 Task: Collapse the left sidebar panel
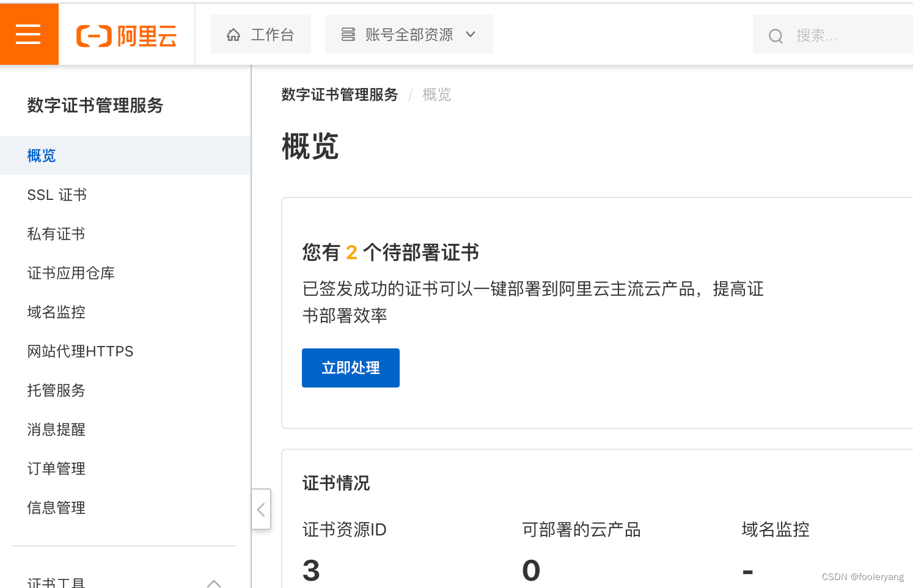[x=261, y=509]
